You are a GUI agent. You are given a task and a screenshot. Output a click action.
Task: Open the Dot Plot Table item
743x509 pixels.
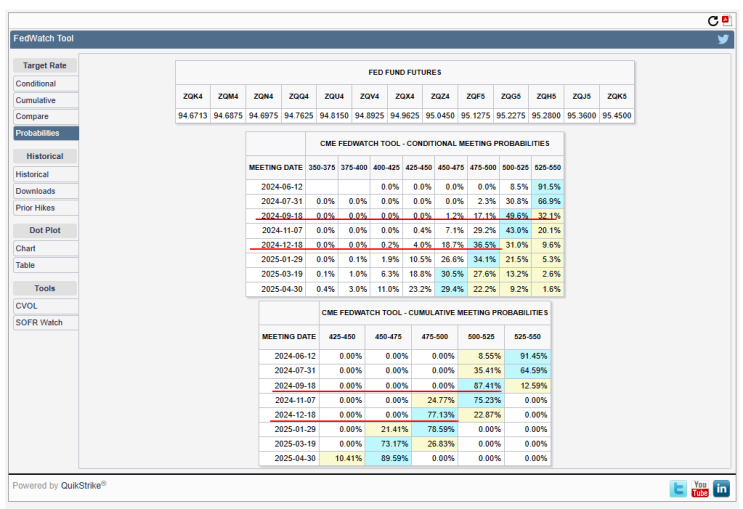[x=46, y=265]
